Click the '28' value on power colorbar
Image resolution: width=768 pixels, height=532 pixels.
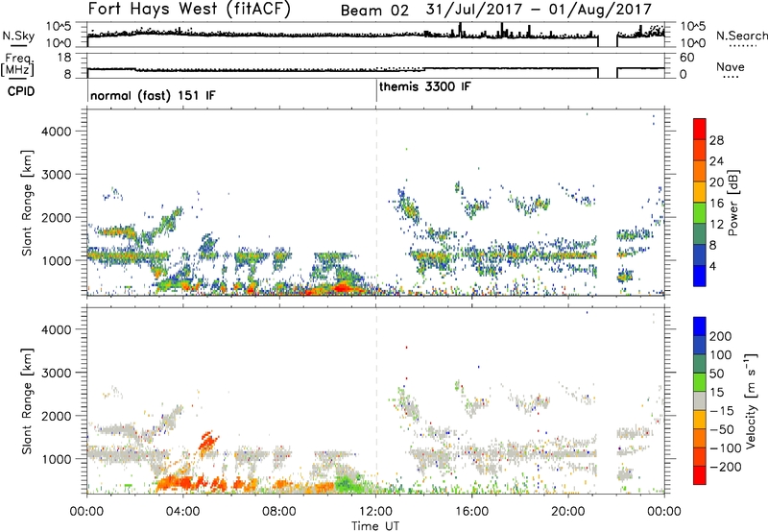[716, 140]
